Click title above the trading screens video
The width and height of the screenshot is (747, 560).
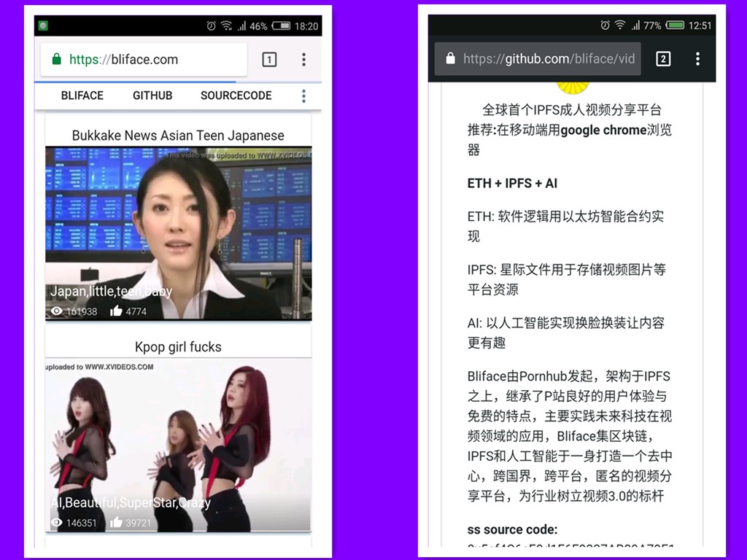pos(178,136)
